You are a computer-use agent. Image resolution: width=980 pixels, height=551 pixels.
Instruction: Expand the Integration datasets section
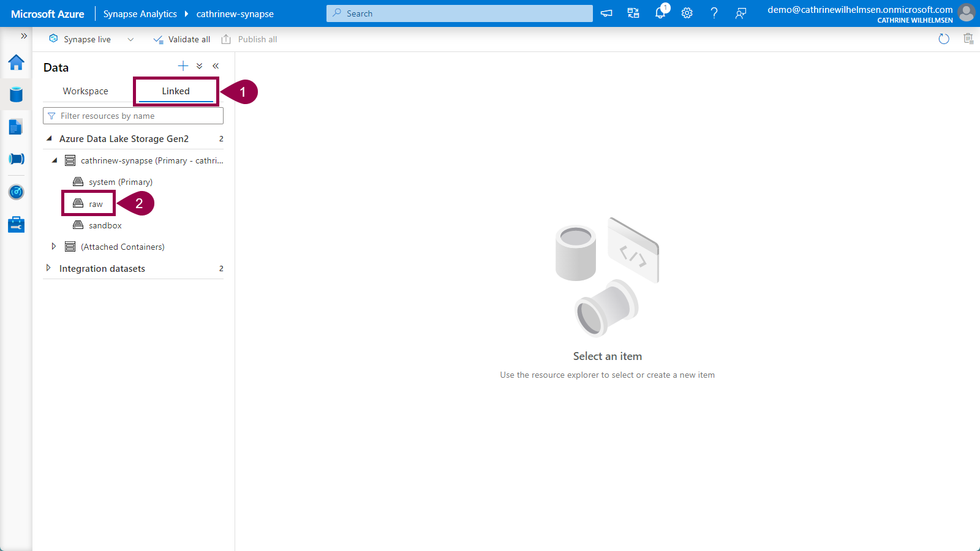[x=48, y=268]
